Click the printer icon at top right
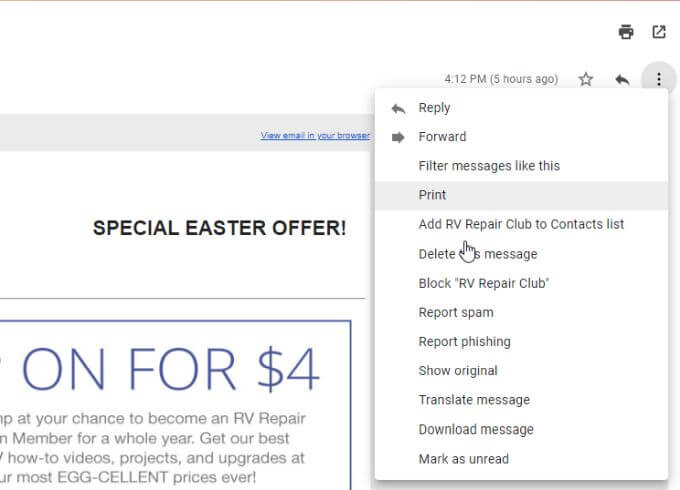The height and width of the screenshot is (490, 680). [626, 32]
